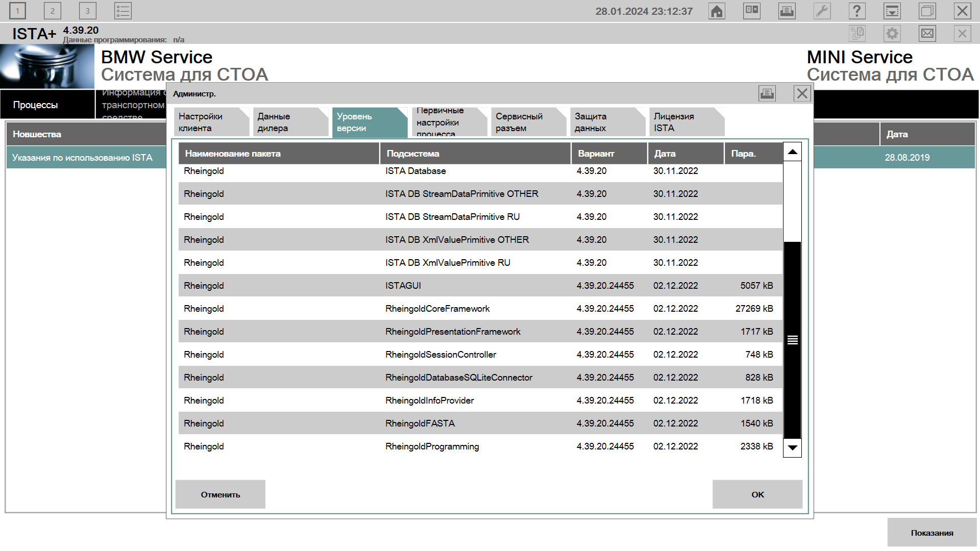Open the Лицензия ISTA tab

tap(687, 122)
